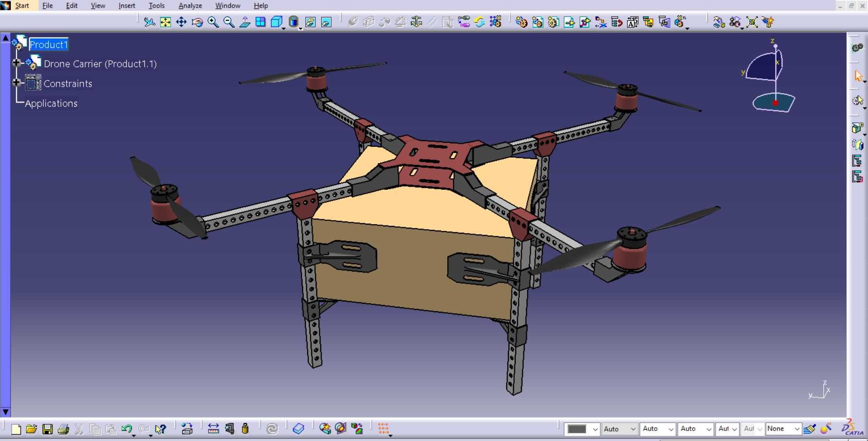868x441 pixels.
Task: Open the Tools menu
Action: (157, 5)
